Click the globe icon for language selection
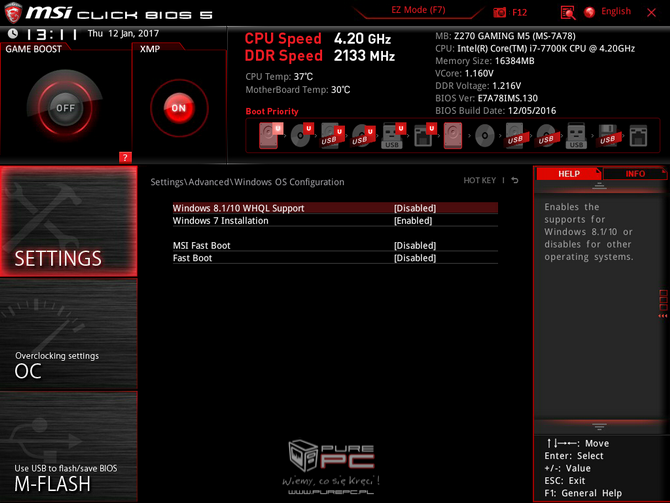670x503 pixels. 590,12
